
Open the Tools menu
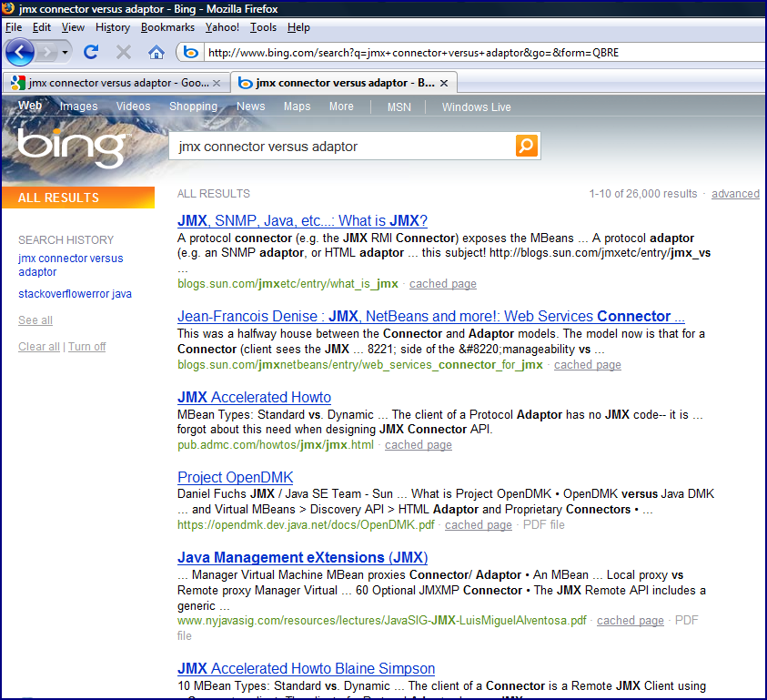coord(263,27)
